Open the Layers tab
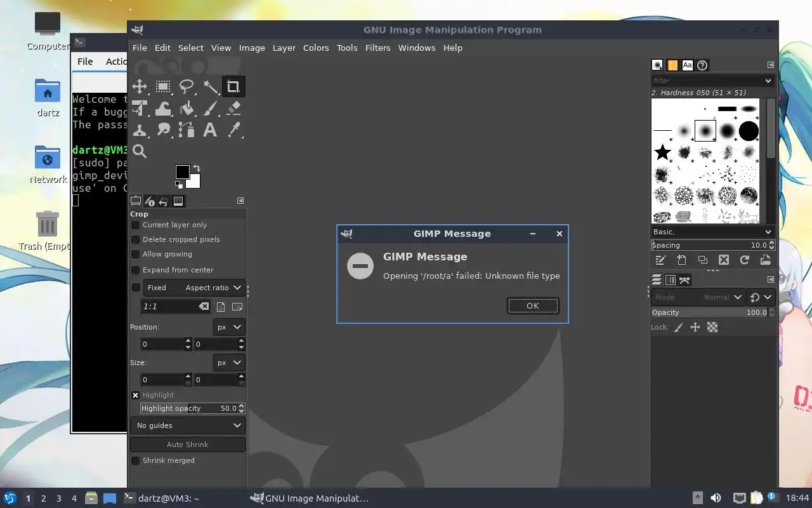 pos(657,279)
